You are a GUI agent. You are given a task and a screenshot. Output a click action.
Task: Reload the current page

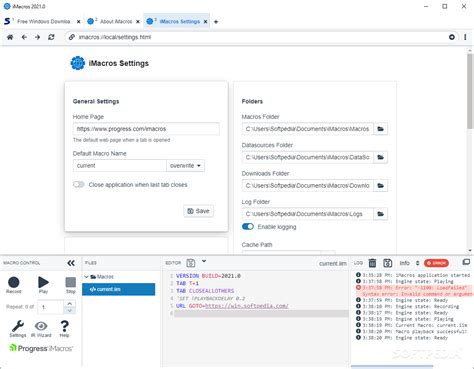tap(51, 37)
